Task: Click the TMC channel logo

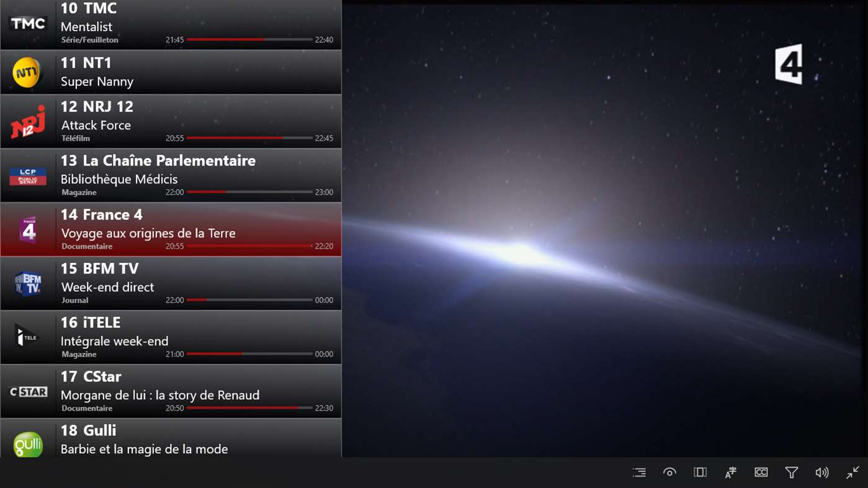Action: [x=28, y=24]
